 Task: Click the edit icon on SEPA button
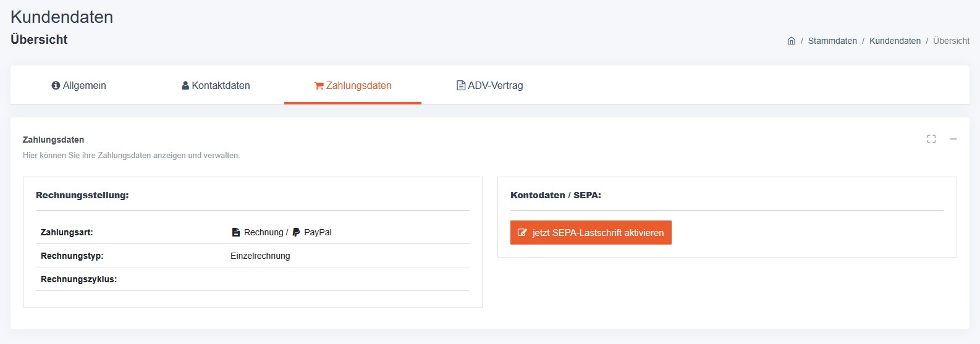pyautogui.click(x=522, y=233)
